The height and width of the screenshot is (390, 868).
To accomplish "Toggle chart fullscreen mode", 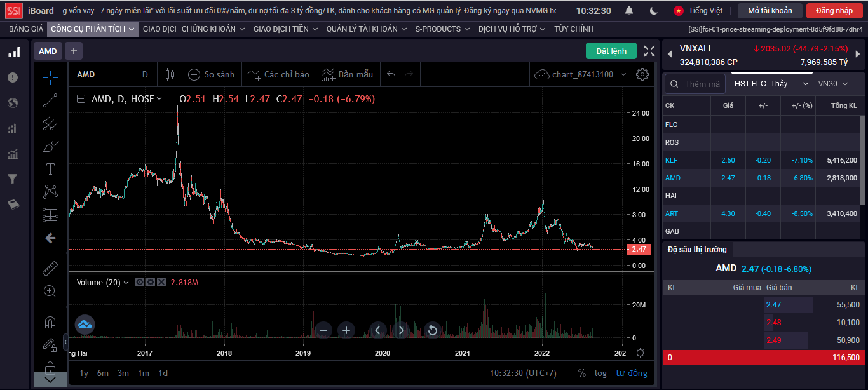I will coord(649,51).
